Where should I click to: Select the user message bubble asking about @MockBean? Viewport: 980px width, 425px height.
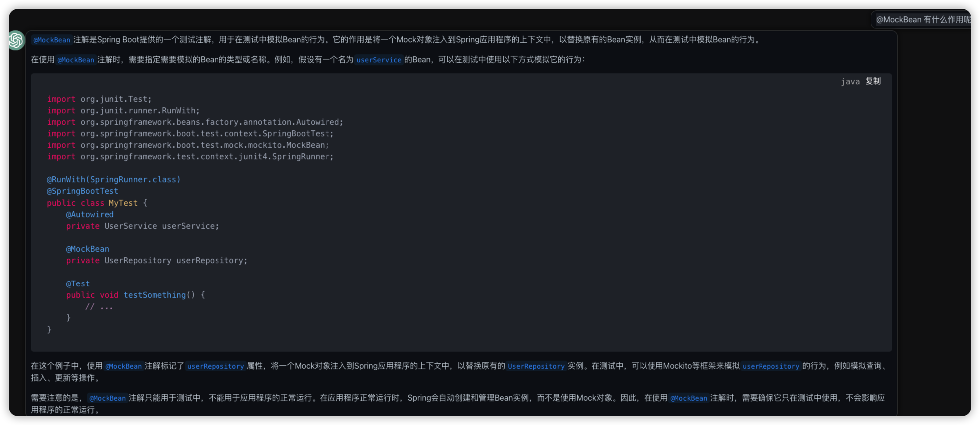click(922, 20)
